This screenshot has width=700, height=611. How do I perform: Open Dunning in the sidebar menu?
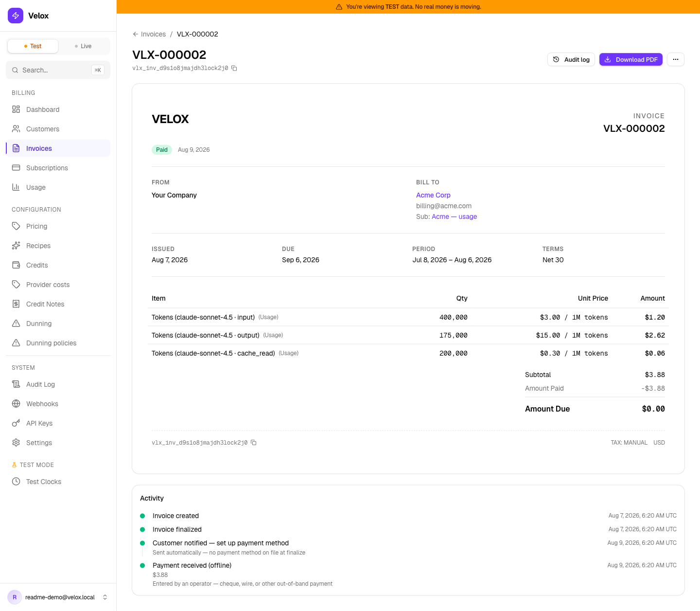coord(58,323)
